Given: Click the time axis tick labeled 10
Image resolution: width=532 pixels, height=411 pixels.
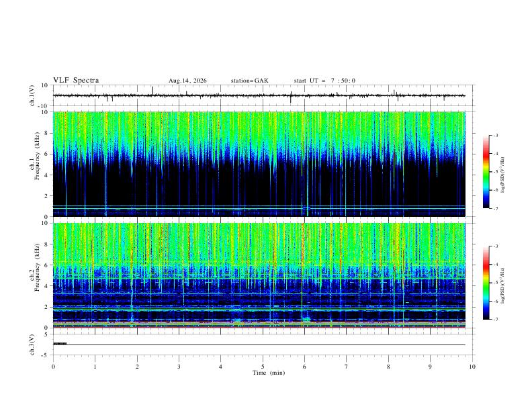Looking at the screenshot, I should [x=472, y=367].
